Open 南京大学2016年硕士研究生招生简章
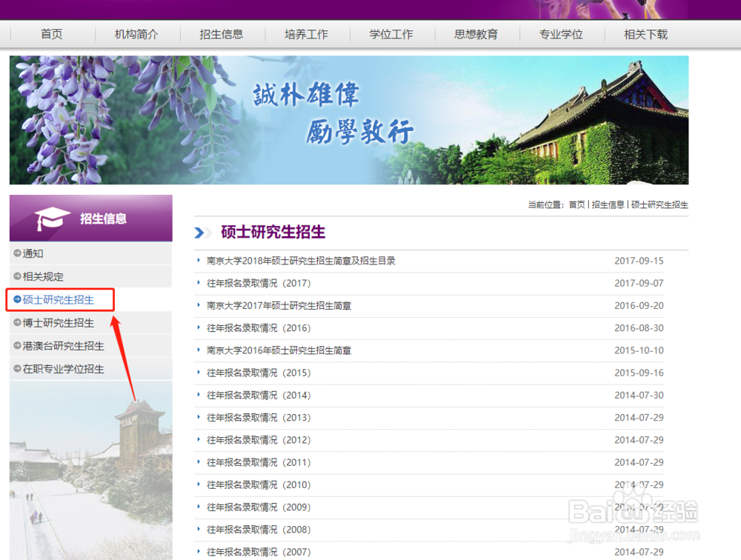The image size is (741, 560). [279, 350]
